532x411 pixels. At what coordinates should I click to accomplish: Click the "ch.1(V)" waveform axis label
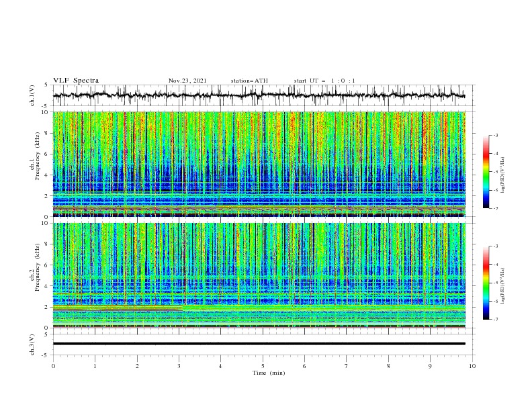pos(32,95)
